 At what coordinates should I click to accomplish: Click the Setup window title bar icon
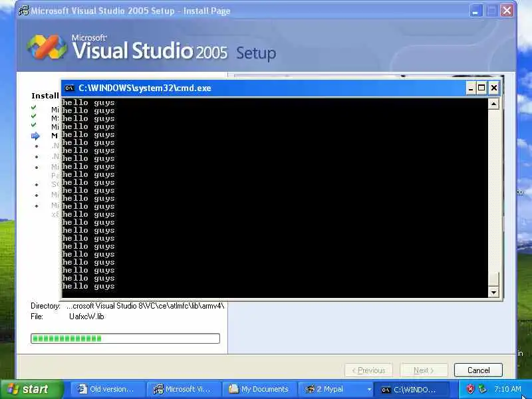[24, 11]
